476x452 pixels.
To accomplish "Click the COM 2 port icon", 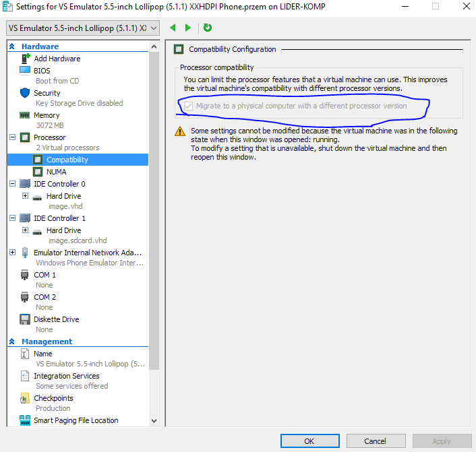I will pyautogui.click(x=24, y=297).
